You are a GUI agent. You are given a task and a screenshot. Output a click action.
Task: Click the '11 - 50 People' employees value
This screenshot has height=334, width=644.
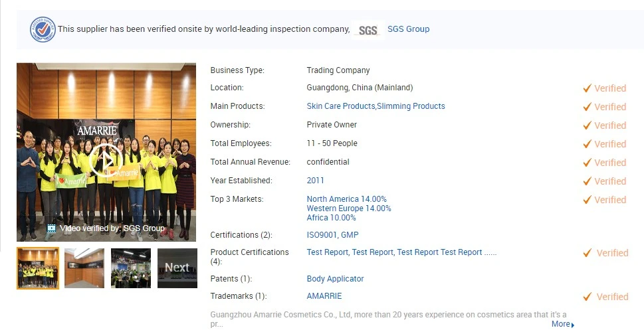point(332,143)
